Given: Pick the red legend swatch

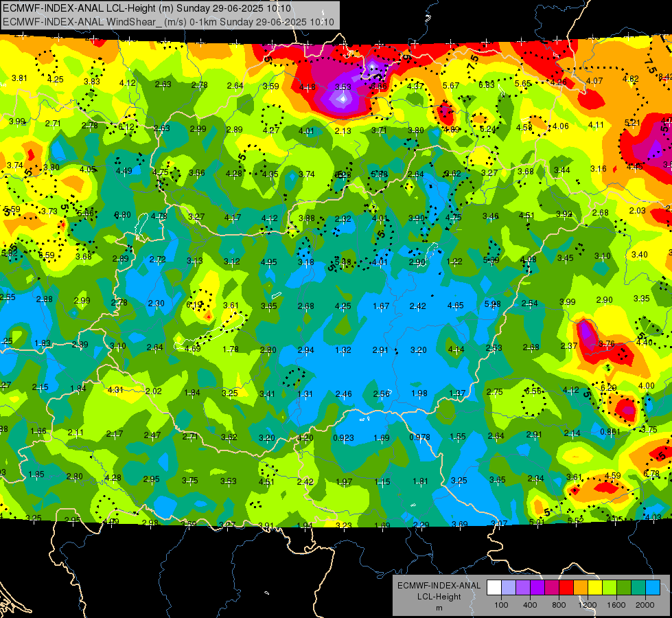Looking at the screenshot, I should pyautogui.click(x=566, y=588).
